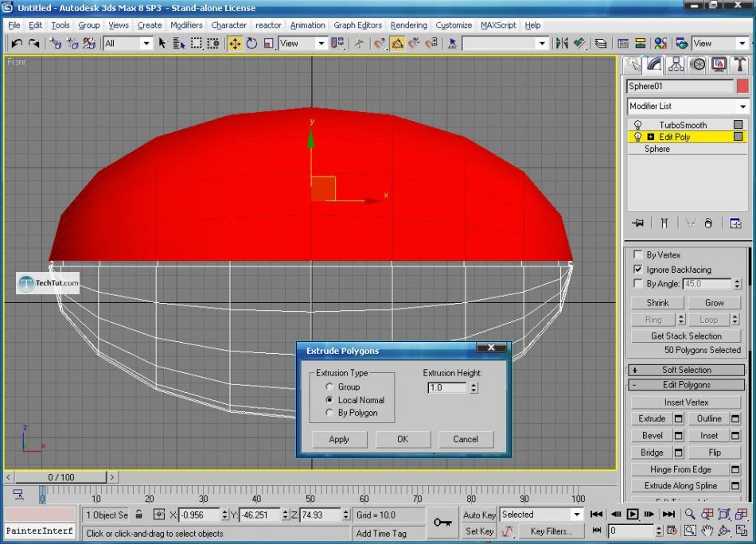Click the Mirror tool icon
Screen dimensions: 756x544
pyautogui.click(x=562, y=44)
